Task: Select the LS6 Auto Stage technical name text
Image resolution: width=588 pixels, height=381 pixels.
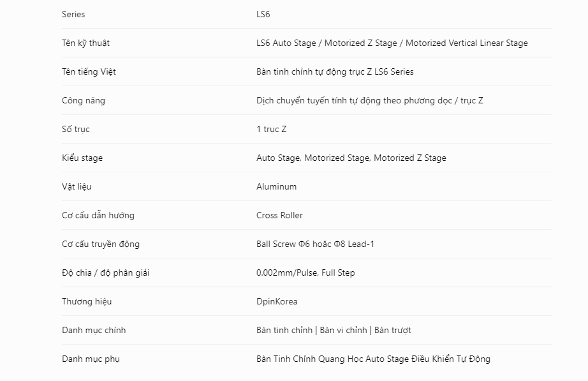Action: 392,43
